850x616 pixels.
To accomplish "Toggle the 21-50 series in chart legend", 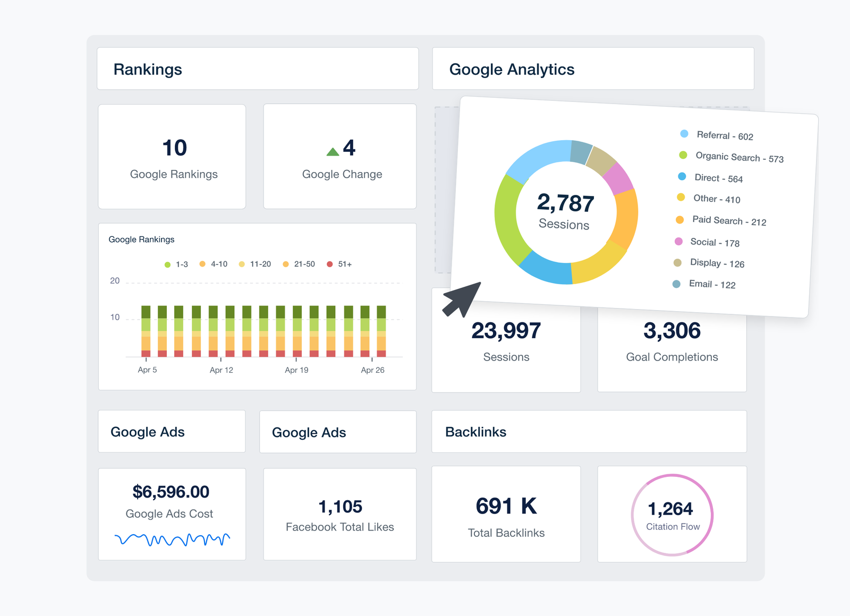I will click(299, 264).
